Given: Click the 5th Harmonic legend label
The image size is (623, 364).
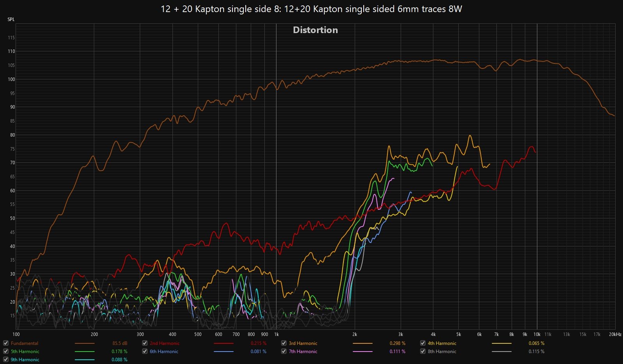Looking at the screenshot, I should pyautogui.click(x=25, y=352).
